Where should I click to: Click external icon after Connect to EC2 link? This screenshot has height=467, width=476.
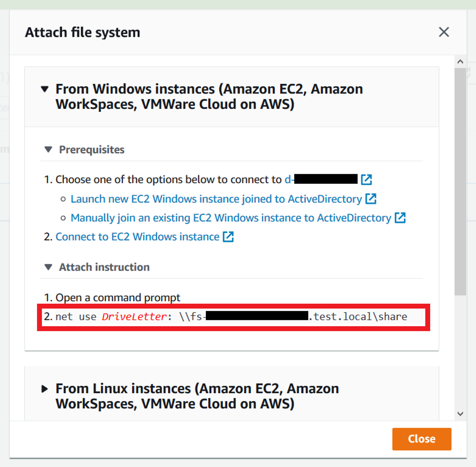(x=228, y=237)
